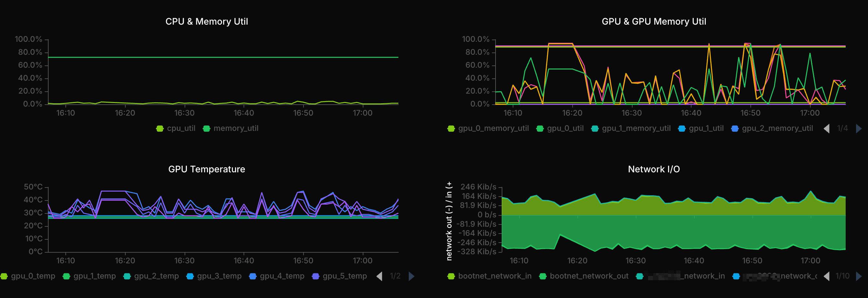Image resolution: width=868 pixels, height=298 pixels.
Task: Click the gpu_3_temp legend label
Action: coord(219,276)
